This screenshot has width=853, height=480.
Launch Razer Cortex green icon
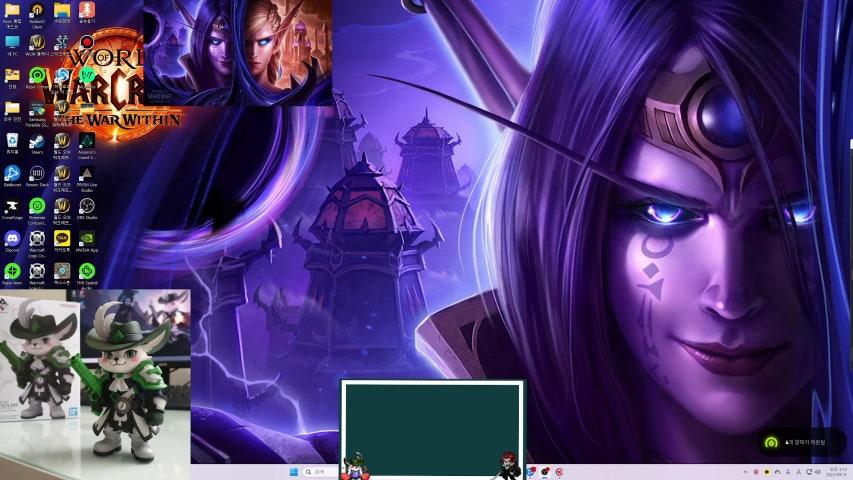(x=37, y=78)
